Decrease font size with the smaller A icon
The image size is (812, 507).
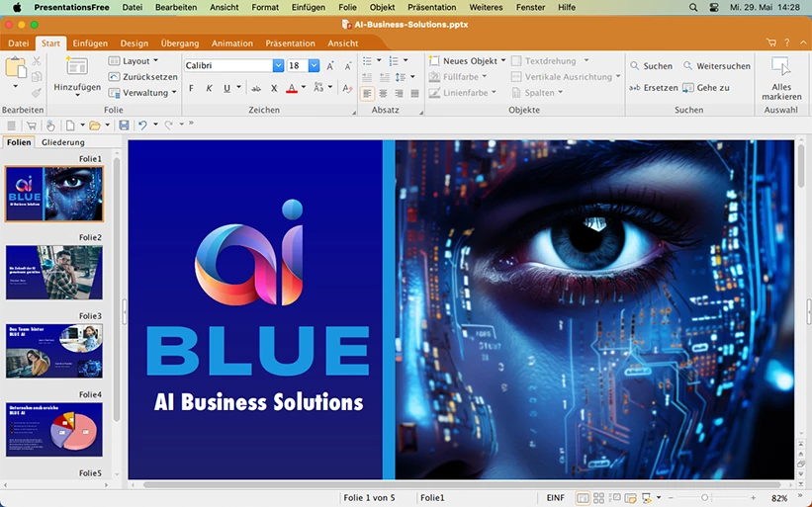[348, 65]
